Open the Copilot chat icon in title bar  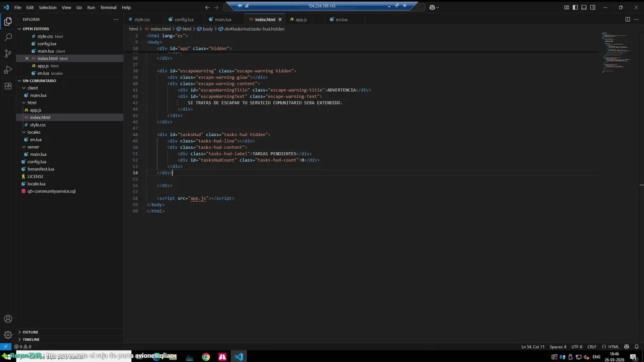tap(432, 8)
